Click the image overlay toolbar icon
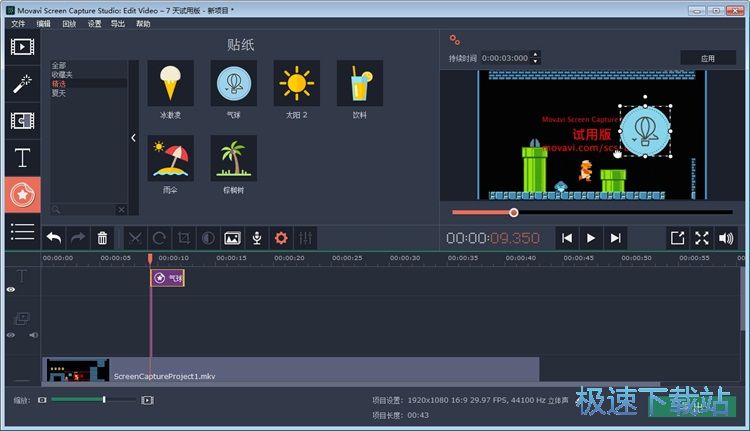This screenshot has width=750, height=431. click(x=232, y=238)
